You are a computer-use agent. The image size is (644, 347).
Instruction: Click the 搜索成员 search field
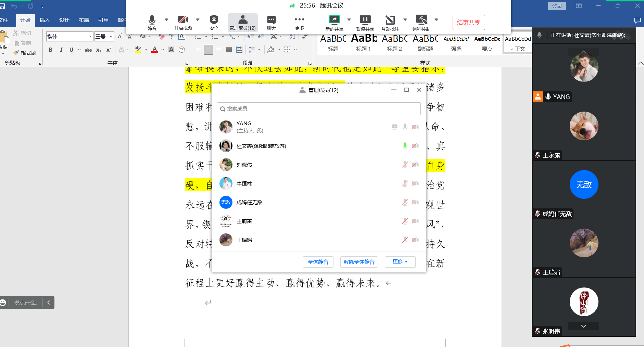coord(318,109)
